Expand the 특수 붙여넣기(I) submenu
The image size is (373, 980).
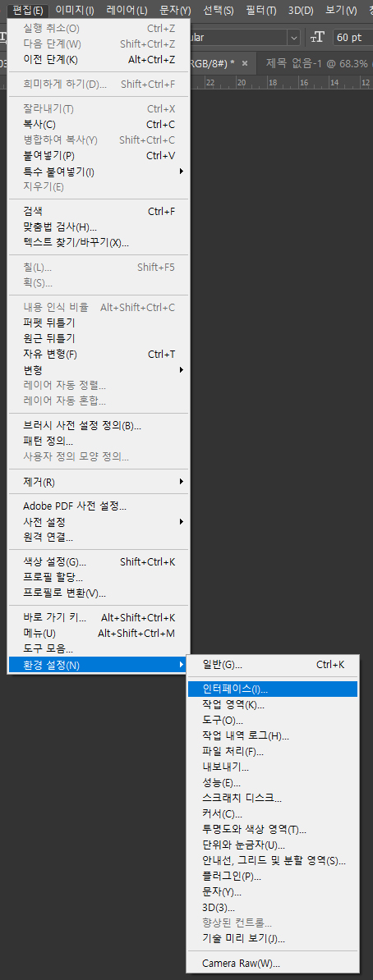pyautogui.click(x=99, y=171)
